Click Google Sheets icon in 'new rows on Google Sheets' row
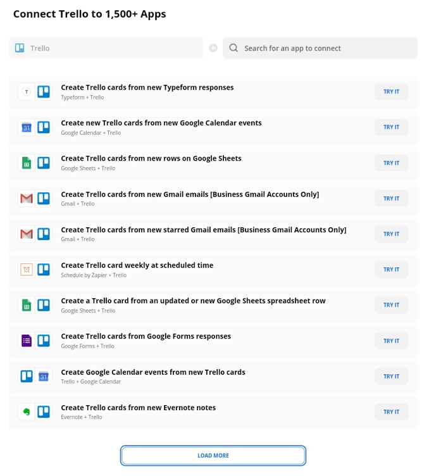 [x=27, y=163]
